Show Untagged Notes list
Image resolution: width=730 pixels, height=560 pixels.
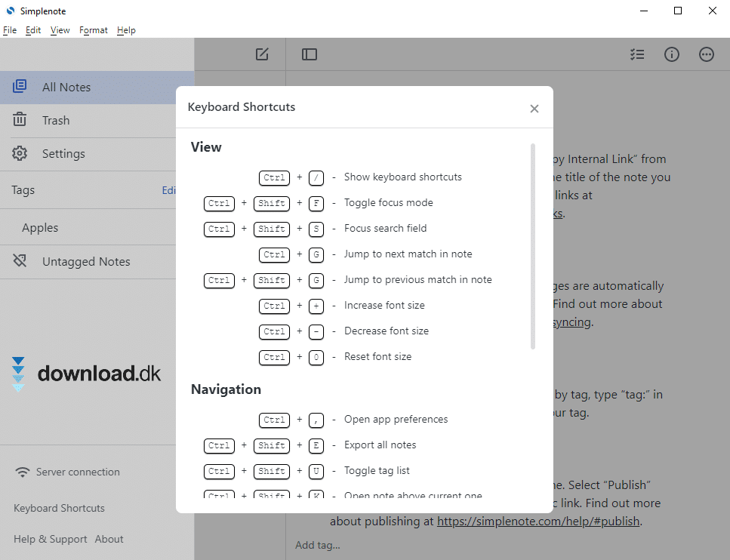tap(86, 261)
